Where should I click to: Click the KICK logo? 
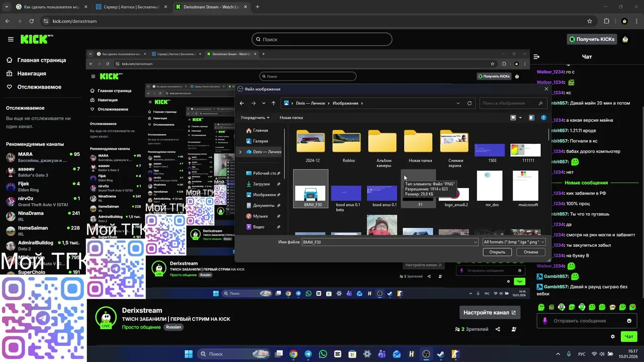(36, 39)
